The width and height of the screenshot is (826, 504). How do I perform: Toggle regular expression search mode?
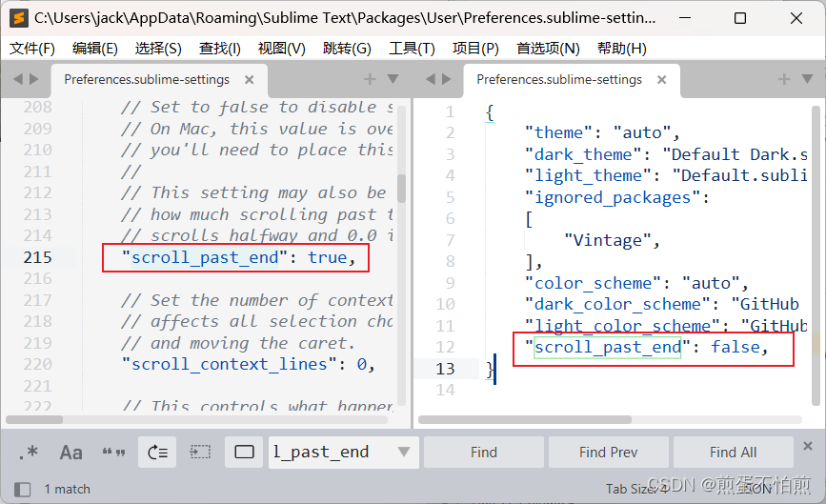[x=29, y=452]
